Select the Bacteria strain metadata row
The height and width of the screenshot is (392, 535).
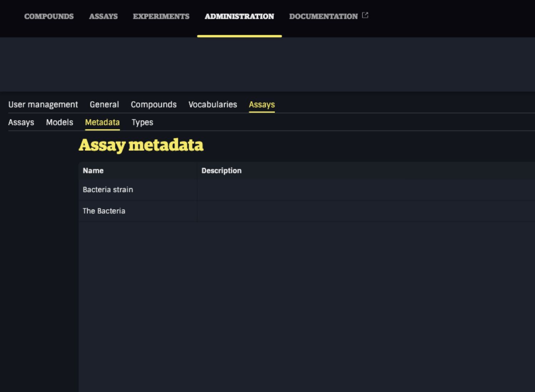(108, 190)
